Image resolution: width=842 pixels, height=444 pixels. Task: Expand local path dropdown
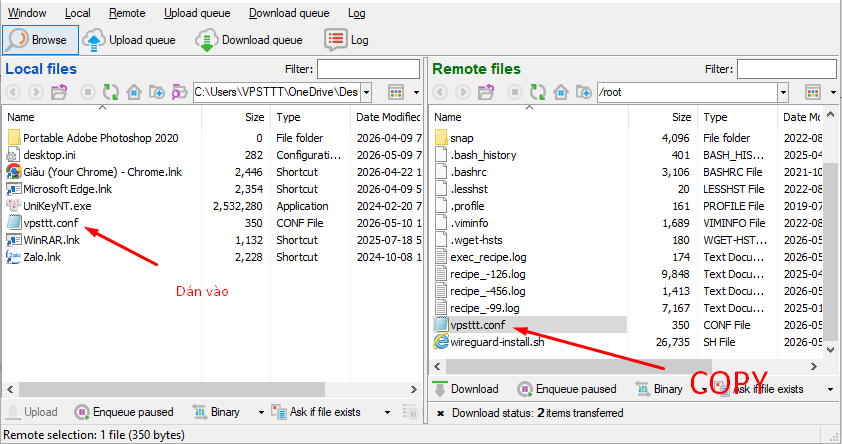pyautogui.click(x=366, y=92)
